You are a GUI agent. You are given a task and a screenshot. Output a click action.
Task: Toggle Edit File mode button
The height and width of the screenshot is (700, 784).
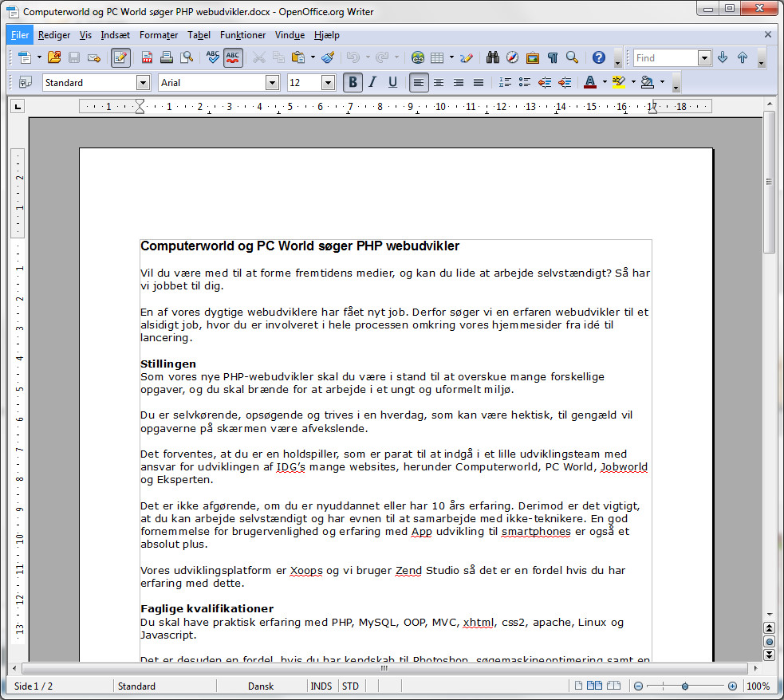(121, 57)
